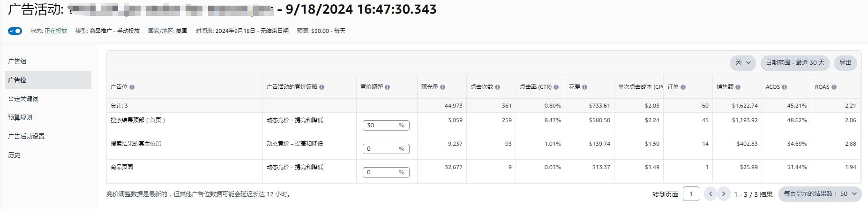This screenshot has width=868, height=209.
Task: Click info icon next to 销售额 header
Action: pyautogui.click(x=738, y=87)
